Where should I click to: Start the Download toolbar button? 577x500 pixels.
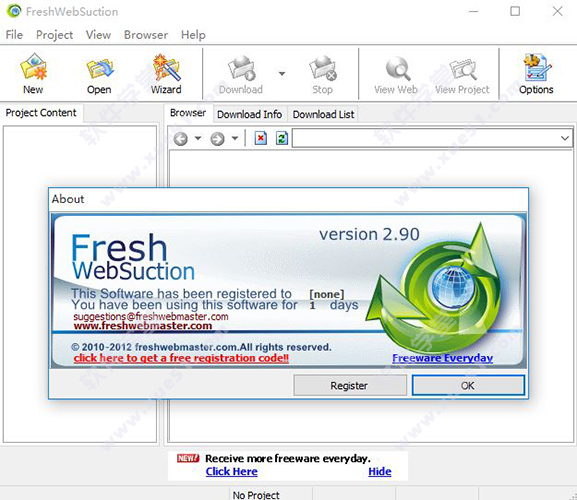pyautogui.click(x=241, y=74)
